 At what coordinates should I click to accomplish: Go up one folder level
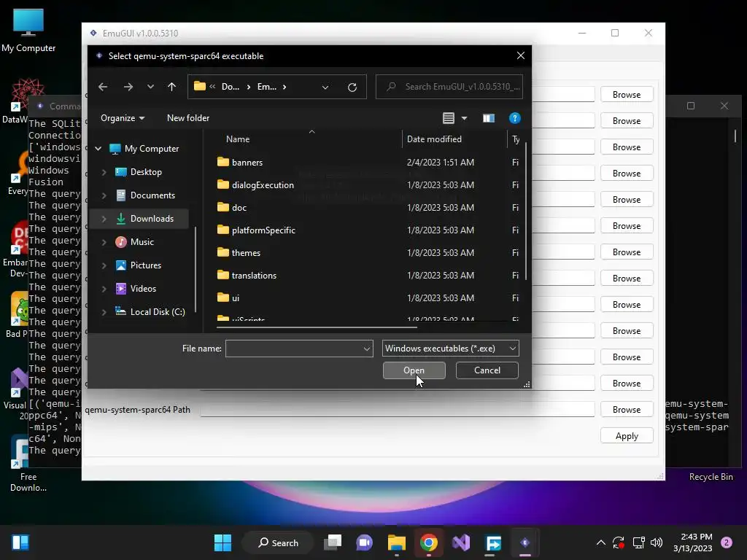coord(172,87)
